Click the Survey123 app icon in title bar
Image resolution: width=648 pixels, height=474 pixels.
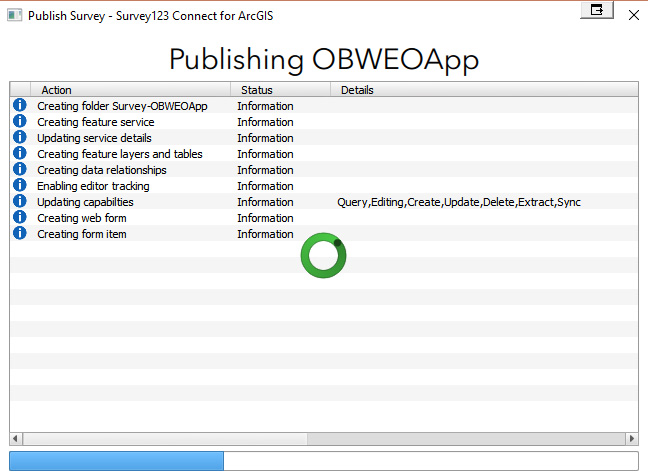[x=14, y=16]
